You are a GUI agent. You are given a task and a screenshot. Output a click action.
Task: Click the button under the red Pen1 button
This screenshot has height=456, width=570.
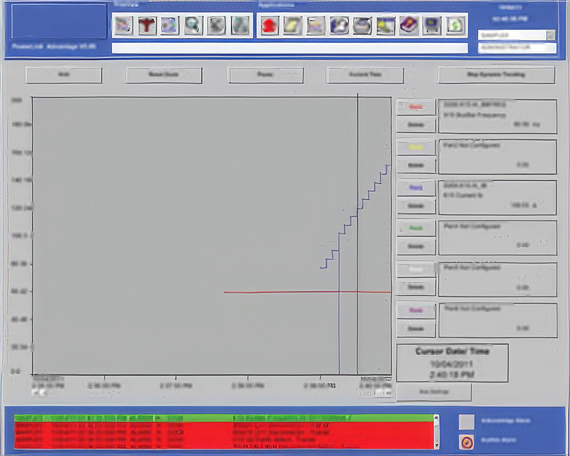tap(416, 125)
